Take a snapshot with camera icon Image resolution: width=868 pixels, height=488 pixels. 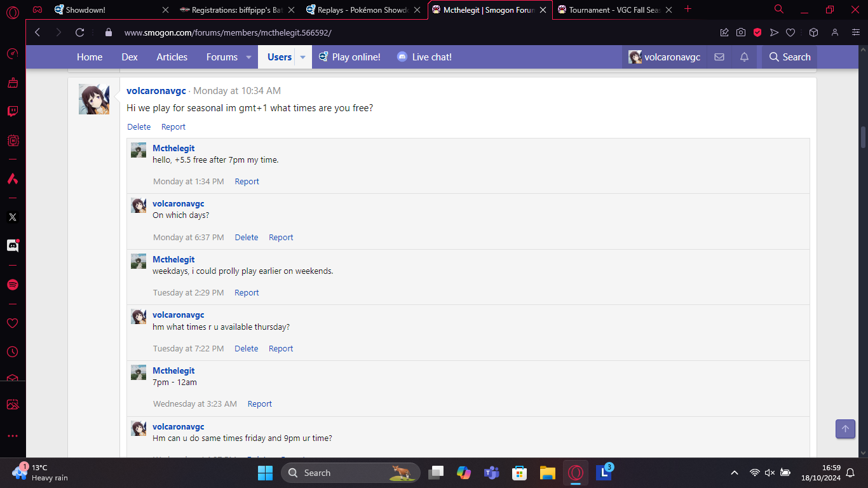(x=741, y=32)
